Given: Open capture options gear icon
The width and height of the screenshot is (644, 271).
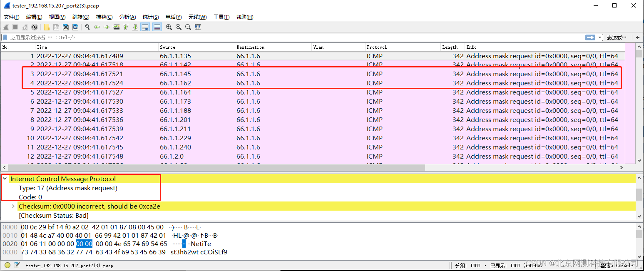Looking at the screenshot, I should coord(35,27).
